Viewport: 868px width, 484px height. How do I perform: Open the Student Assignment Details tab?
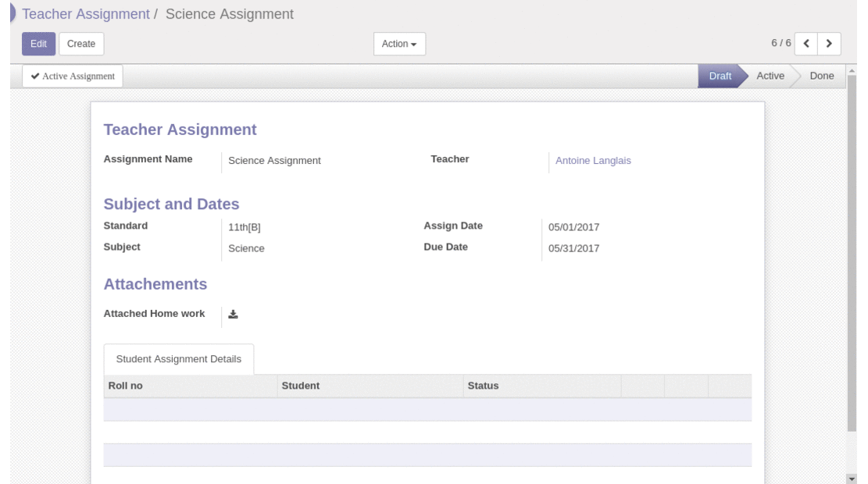tap(179, 359)
